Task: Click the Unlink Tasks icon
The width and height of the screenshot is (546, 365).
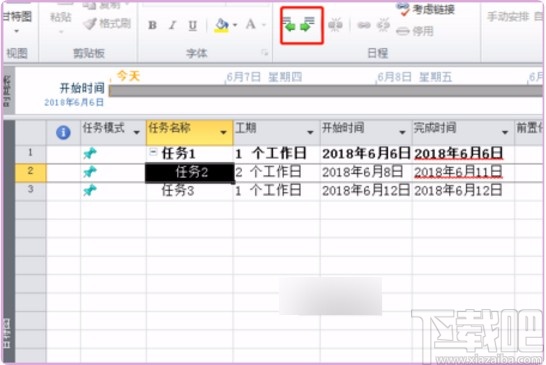Action: coord(383,25)
